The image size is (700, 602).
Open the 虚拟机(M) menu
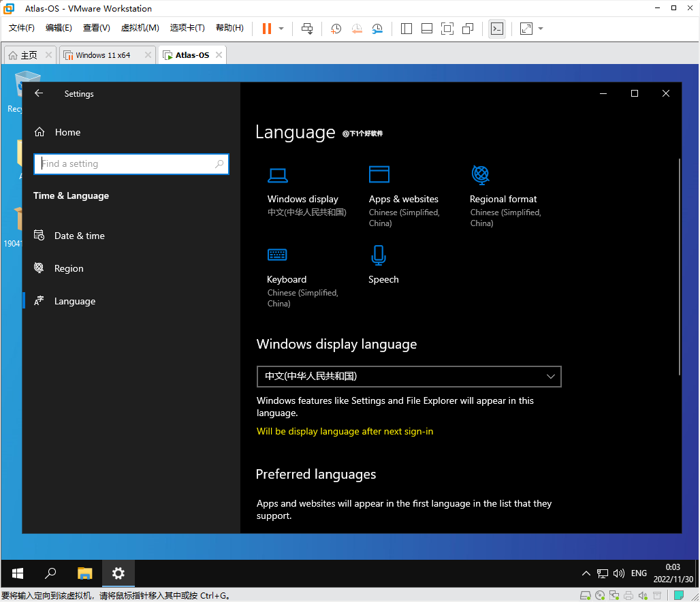(x=140, y=28)
